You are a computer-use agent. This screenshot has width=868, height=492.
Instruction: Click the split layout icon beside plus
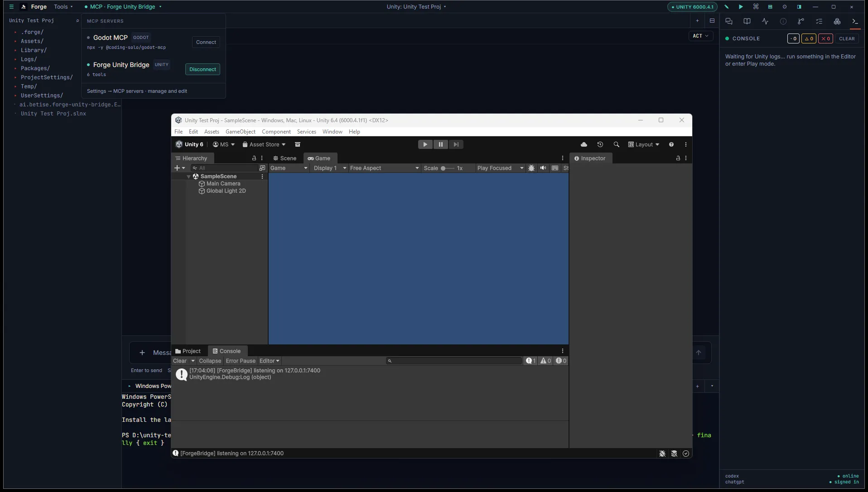point(712,21)
